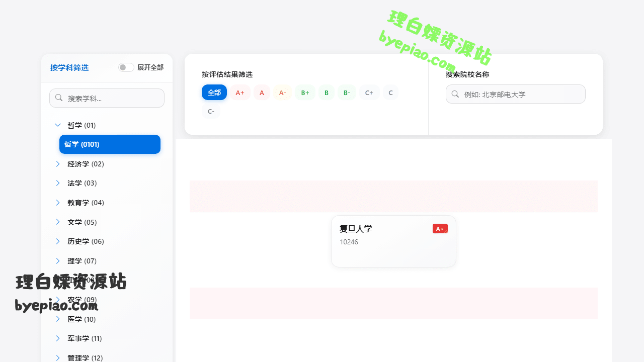Click the school code 10246
Screen dimensions: 644x362
click(x=349, y=242)
